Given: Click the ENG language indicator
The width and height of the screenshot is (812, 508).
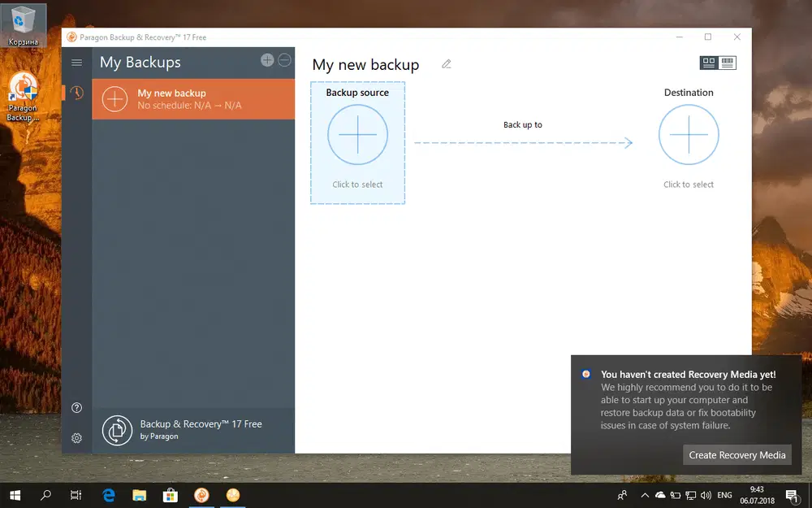Looking at the screenshot, I should [x=724, y=496].
